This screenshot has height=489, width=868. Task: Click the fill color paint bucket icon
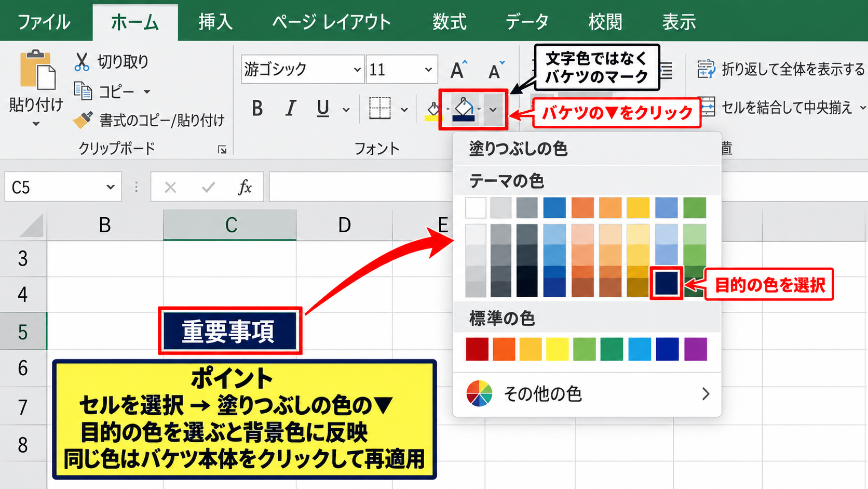coord(464,109)
